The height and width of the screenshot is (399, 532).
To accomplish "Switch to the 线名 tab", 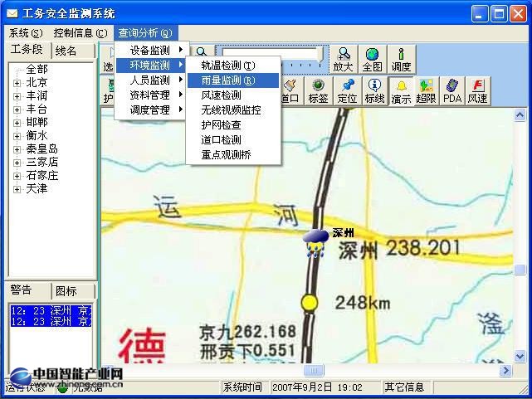I will coord(66,51).
